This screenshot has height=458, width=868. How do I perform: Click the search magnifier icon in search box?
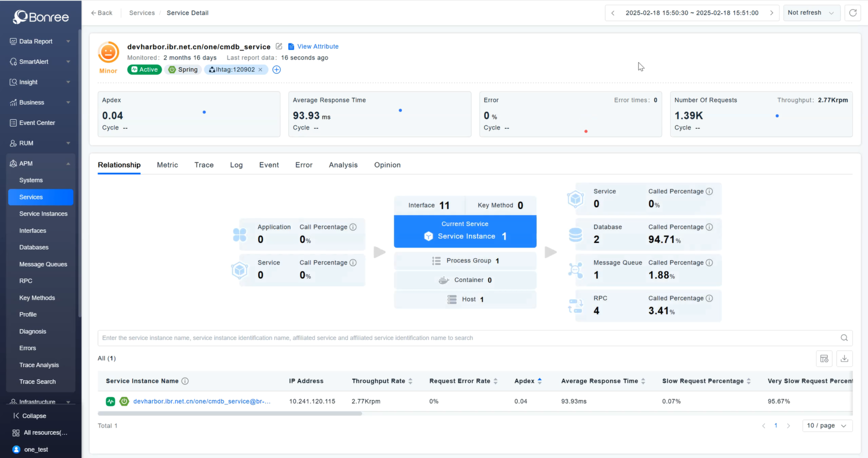click(x=844, y=338)
